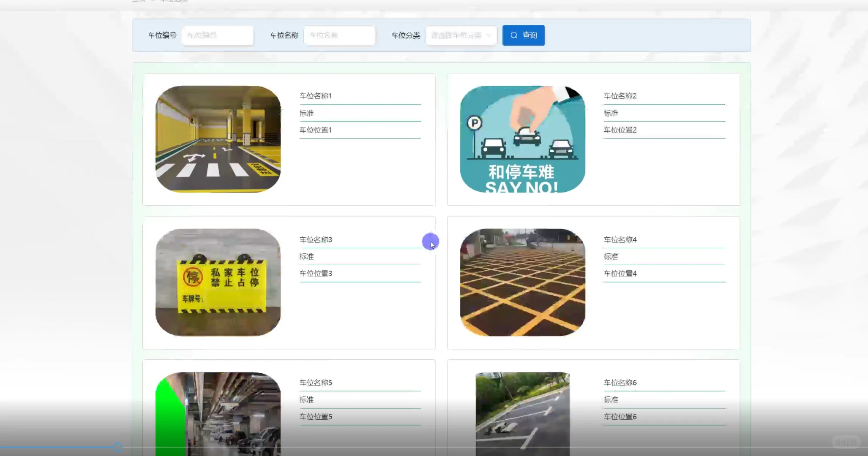Click the 车位名称1 title
Screen dimensions: 868x456
coord(316,96)
